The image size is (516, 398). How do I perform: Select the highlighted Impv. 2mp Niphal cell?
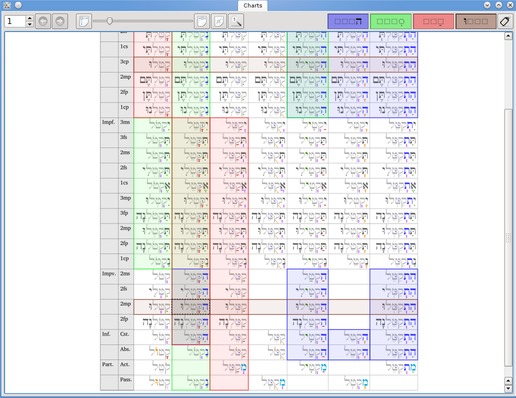[x=191, y=307]
